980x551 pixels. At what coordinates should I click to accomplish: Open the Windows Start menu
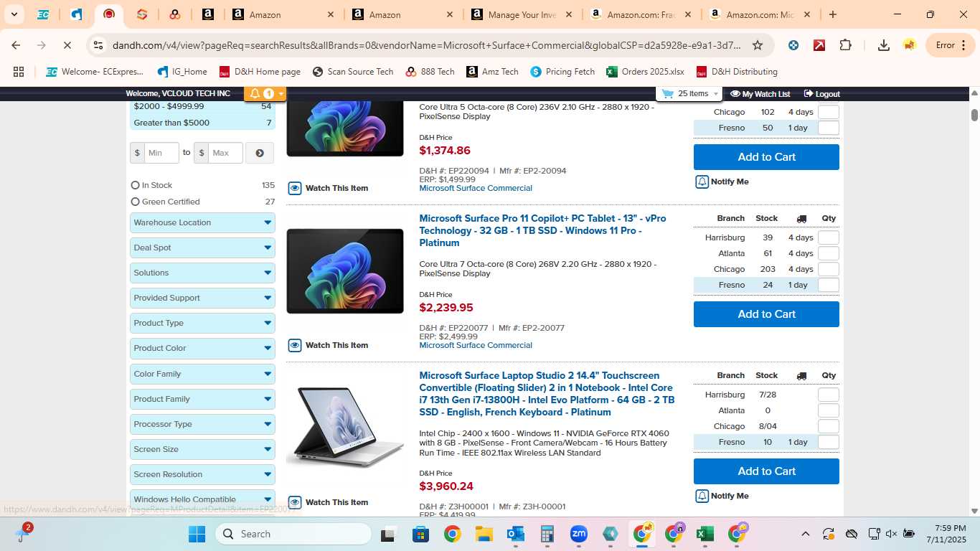pos(197,534)
